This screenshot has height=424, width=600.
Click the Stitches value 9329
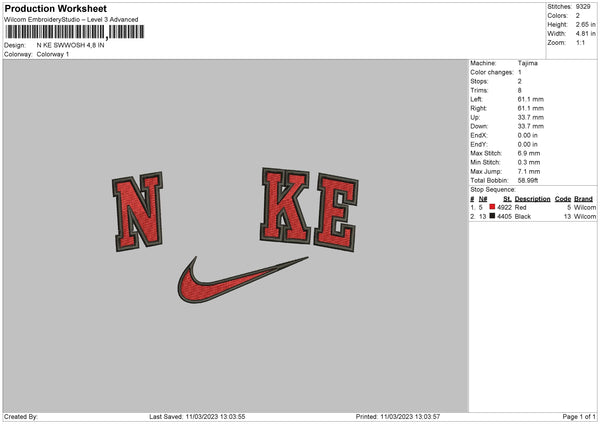[x=583, y=7]
